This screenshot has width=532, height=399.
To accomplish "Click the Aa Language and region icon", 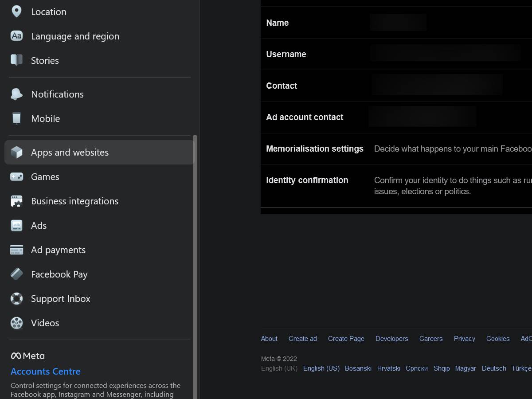I will (x=16, y=36).
